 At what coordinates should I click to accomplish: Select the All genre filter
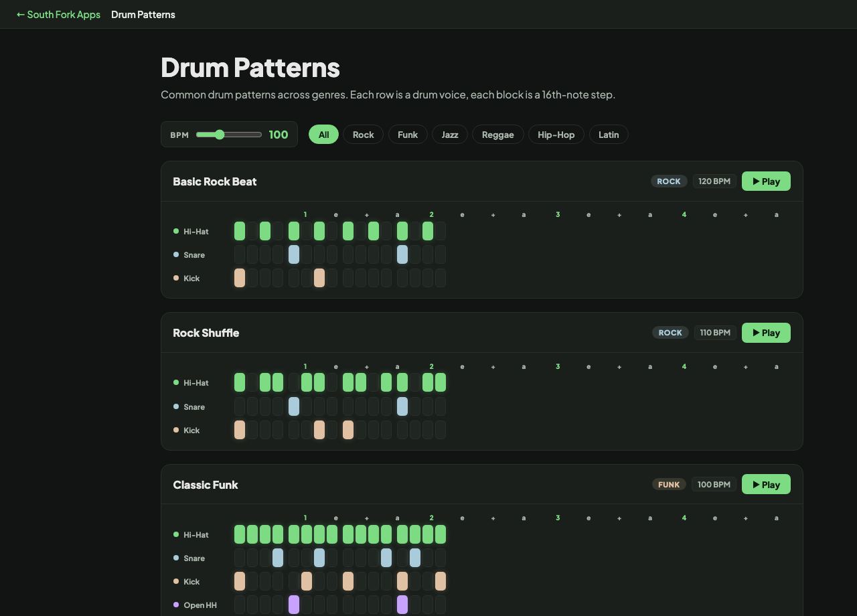point(323,135)
